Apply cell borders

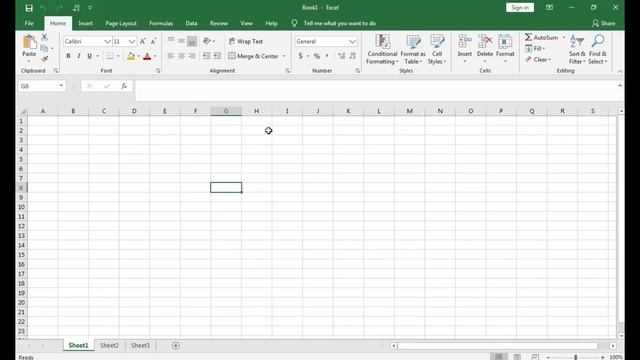coord(110,56)
